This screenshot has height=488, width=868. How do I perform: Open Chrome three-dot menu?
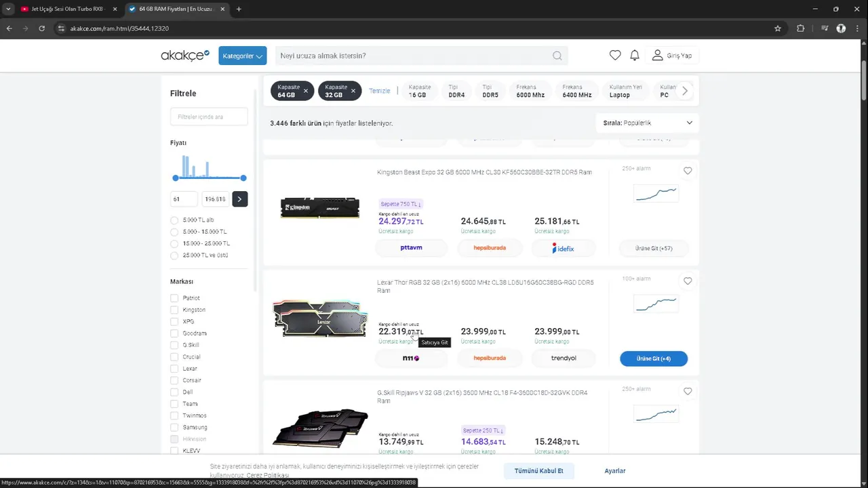[858, 28]
